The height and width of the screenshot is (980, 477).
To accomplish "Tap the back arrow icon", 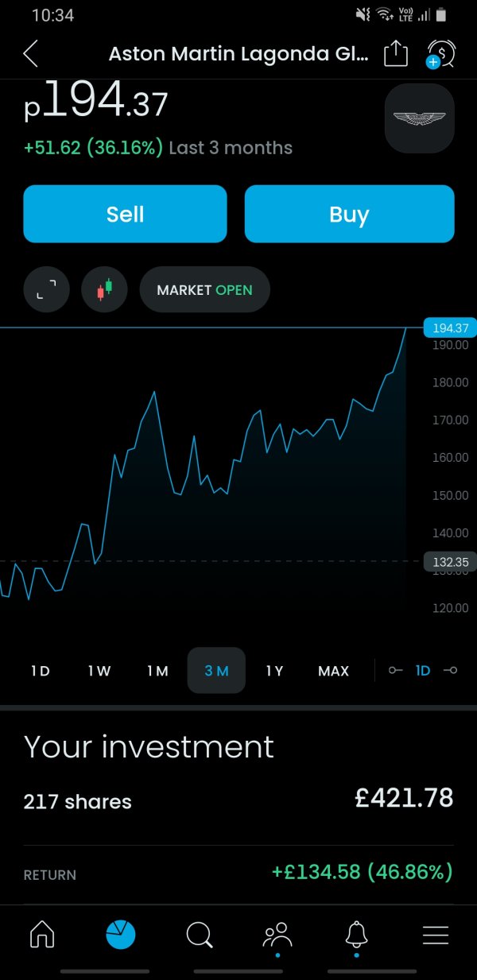I will tap(30, 54).
